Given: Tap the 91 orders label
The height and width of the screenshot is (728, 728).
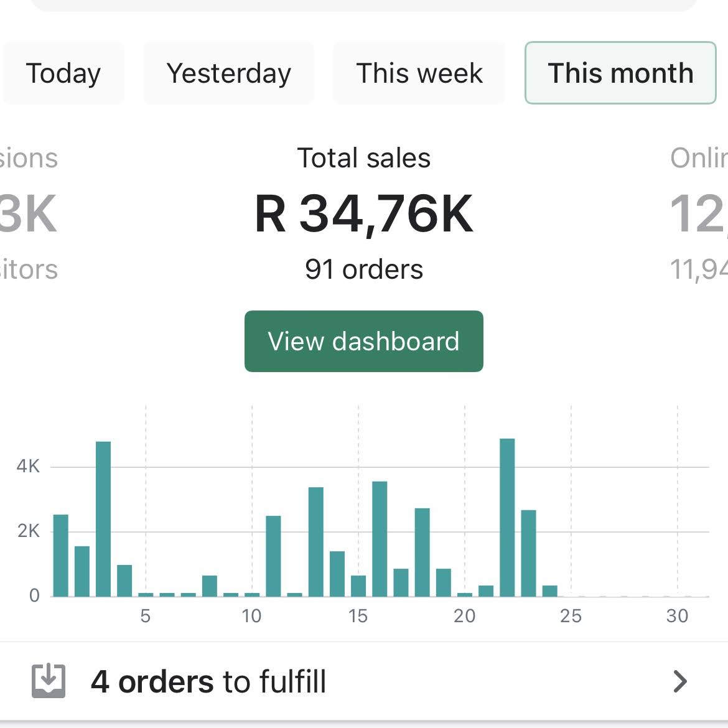Looking at the screenshot, I should pos(363,269).
